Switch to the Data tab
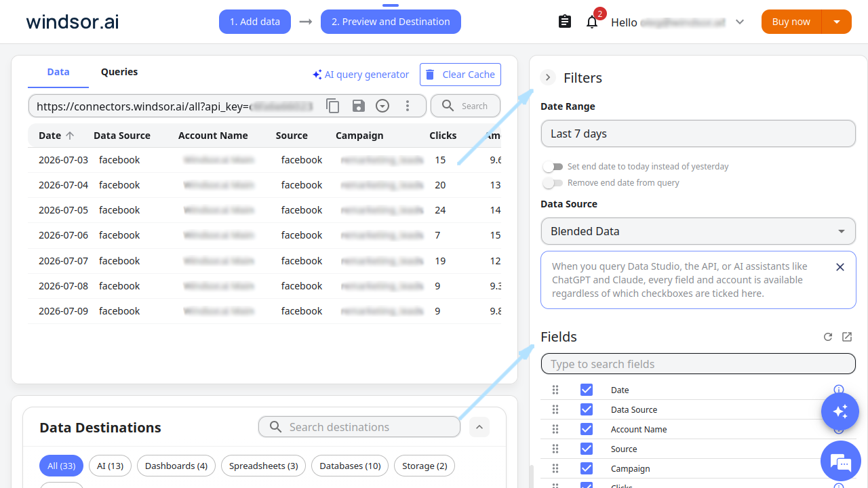 pyautogui.click(x=58, y=72)
